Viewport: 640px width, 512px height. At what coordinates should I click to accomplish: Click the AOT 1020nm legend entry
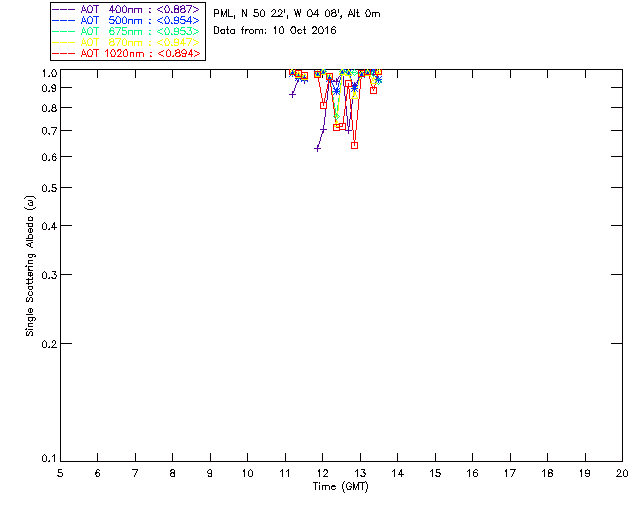126,53
